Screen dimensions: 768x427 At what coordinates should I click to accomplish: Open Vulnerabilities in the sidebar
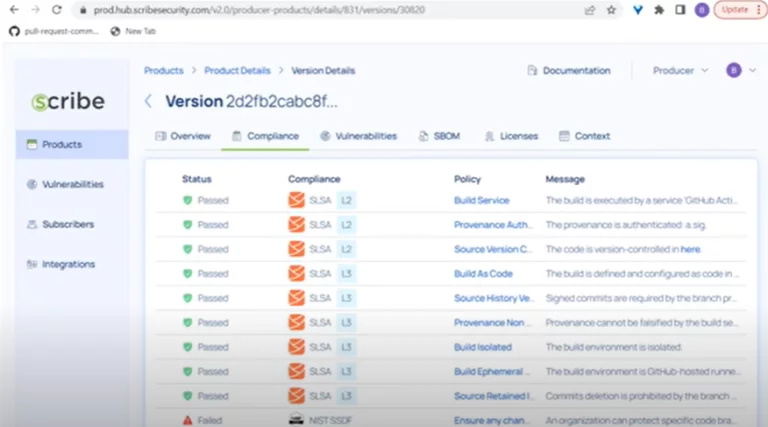pos(66,184)
